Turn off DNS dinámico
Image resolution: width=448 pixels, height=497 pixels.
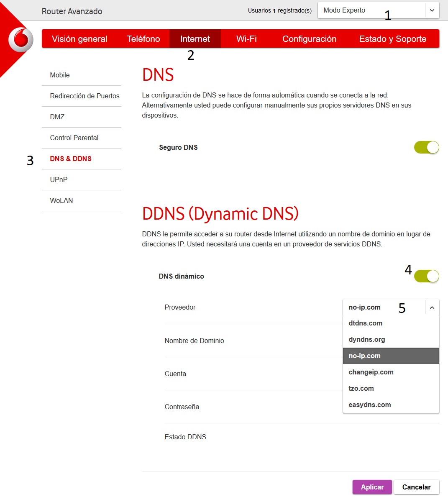coord(426,276)
